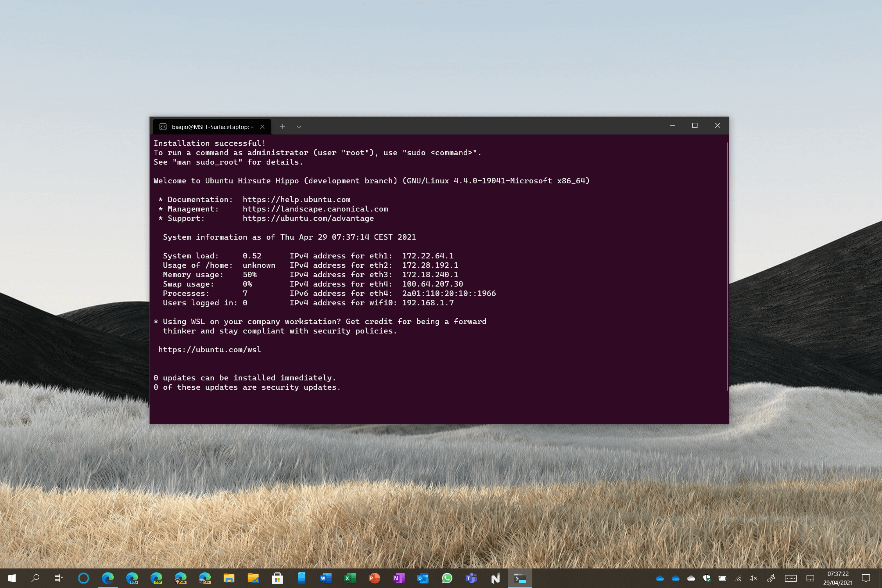Image resolution: width=882 pixels, height=588 pixels.
Task: Open the Windows Start menu
Action: click(12, 578)
